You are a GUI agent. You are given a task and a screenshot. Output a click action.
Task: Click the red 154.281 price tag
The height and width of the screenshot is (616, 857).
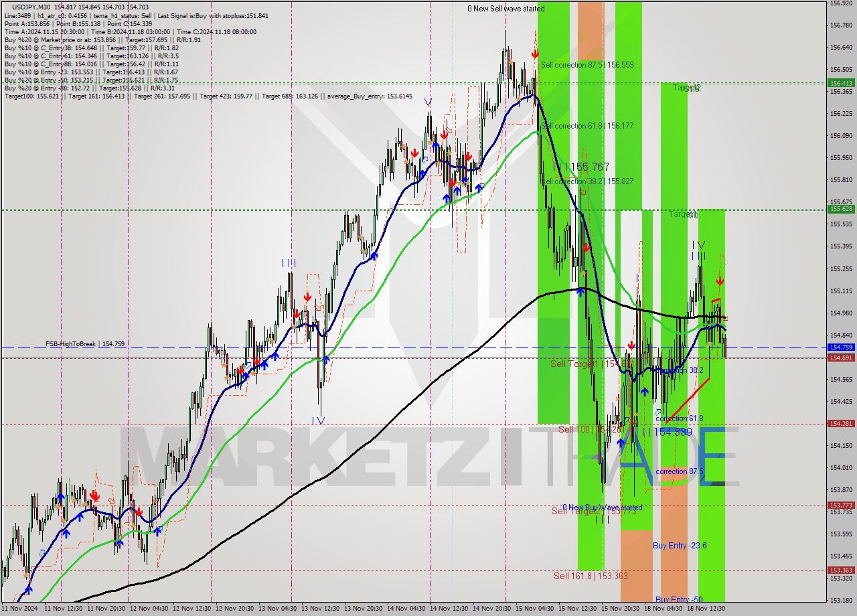coord(841,424)
